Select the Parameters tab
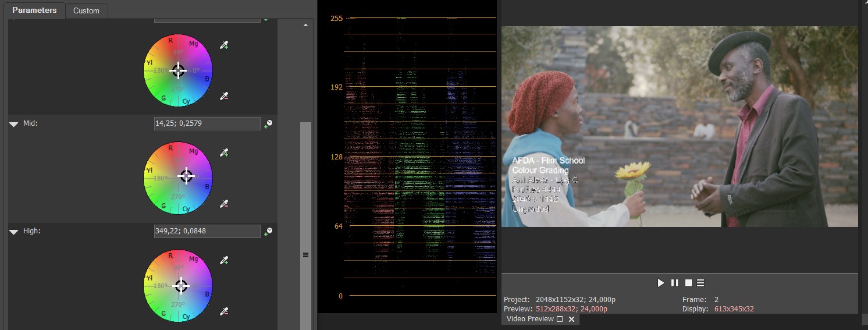 (34, 10)
